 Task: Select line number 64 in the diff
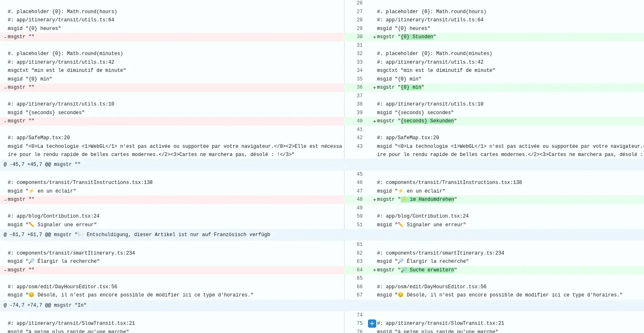[x=359, y=270]
